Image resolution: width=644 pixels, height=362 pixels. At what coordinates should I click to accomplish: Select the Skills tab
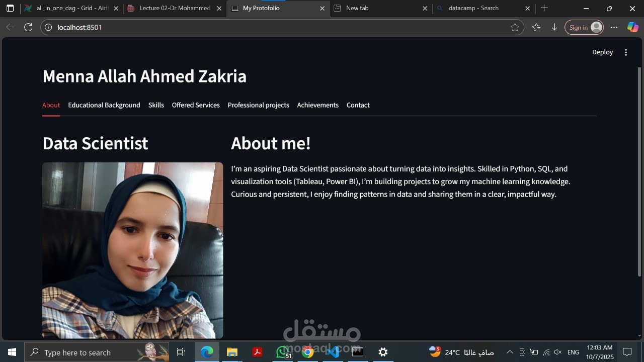pyautogui.click(x=156, y=105)
